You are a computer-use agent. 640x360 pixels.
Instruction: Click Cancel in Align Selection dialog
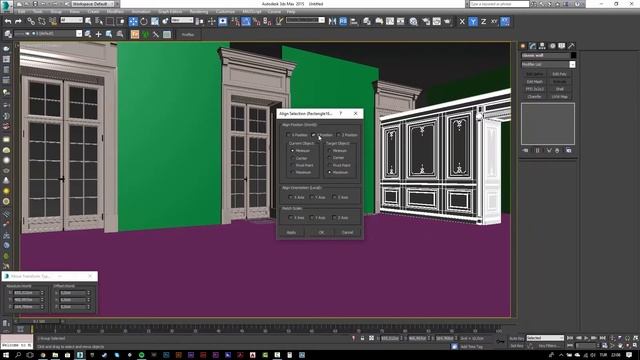[x=347, y=232]
